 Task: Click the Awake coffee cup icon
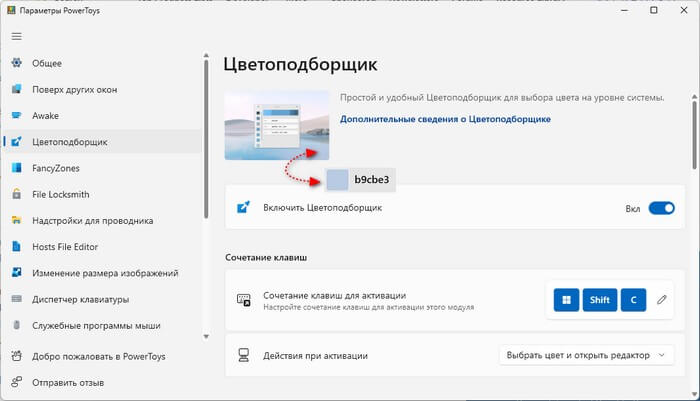tap(17, 115)
